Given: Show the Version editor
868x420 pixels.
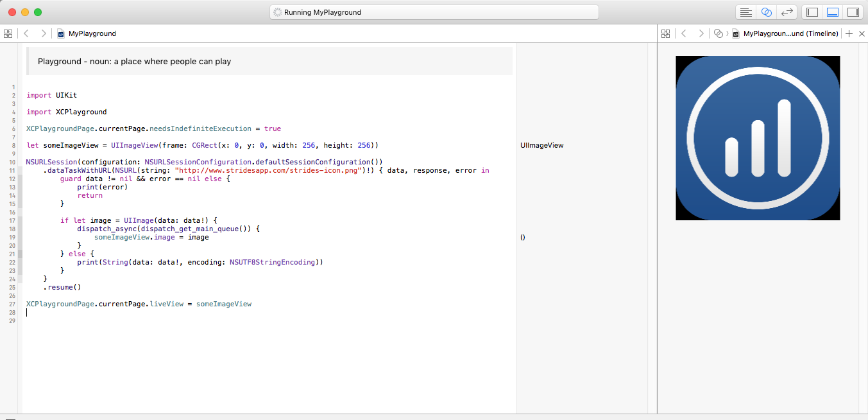Looking at the screenshot, I should click(787, 12).
